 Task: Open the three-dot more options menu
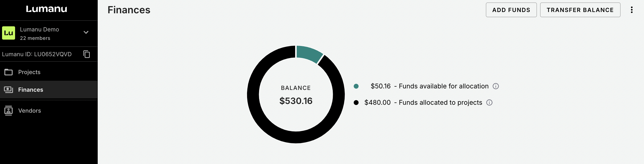631,10
